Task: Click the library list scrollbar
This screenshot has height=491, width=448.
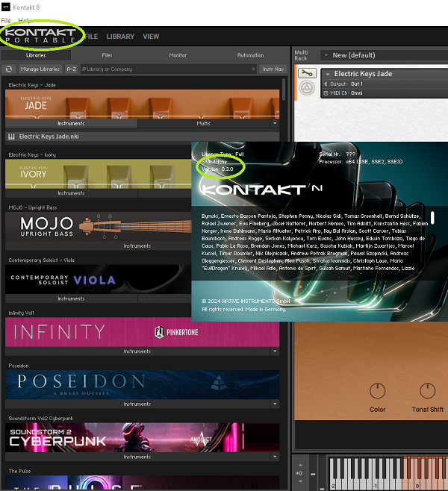Action: pos(284,90)
